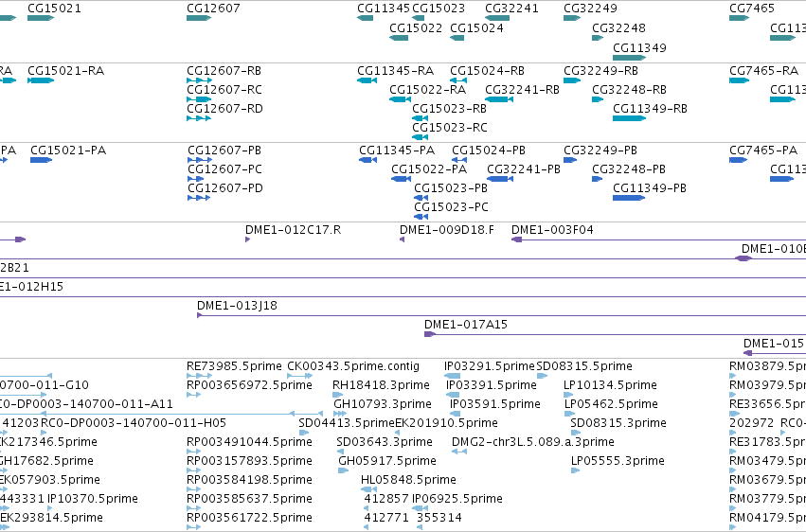Open the CG15022-RA transcript label
The image size is (806, 532).
tap(428, 90)
